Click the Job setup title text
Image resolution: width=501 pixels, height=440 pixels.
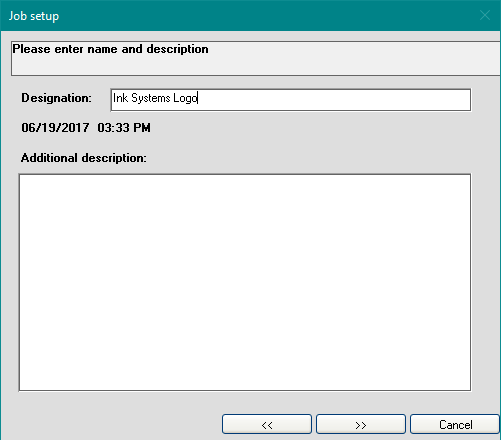(34, 16)
